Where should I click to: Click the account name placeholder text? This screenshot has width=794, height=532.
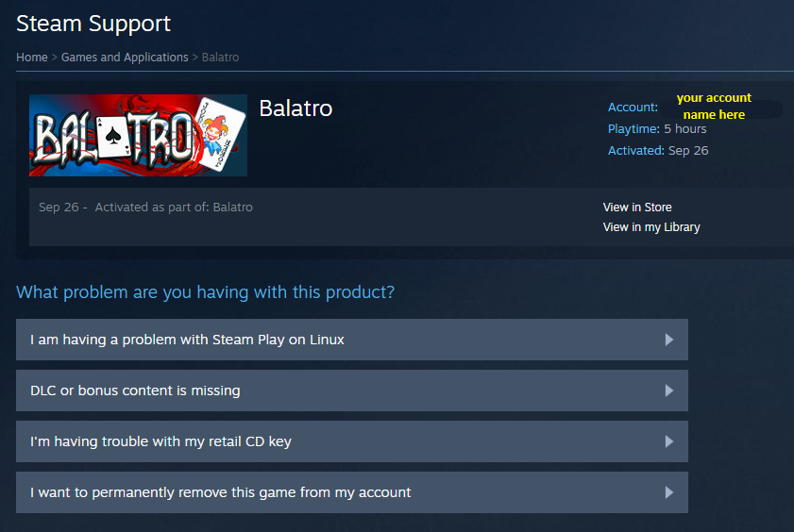pos(714,107)
